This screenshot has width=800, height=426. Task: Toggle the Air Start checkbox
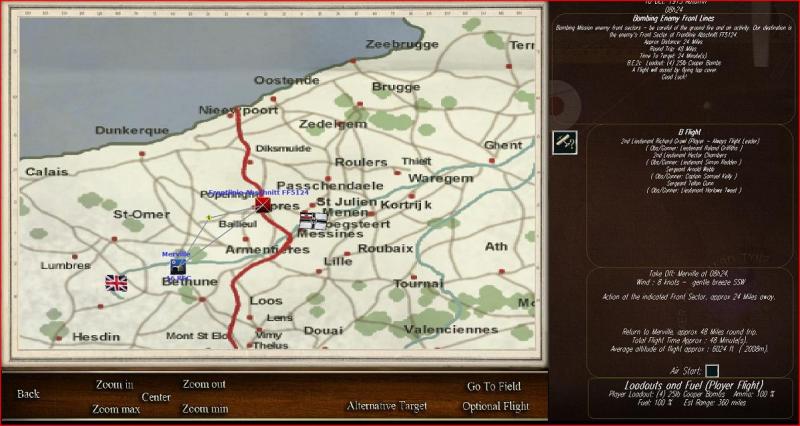coord(712,371)
